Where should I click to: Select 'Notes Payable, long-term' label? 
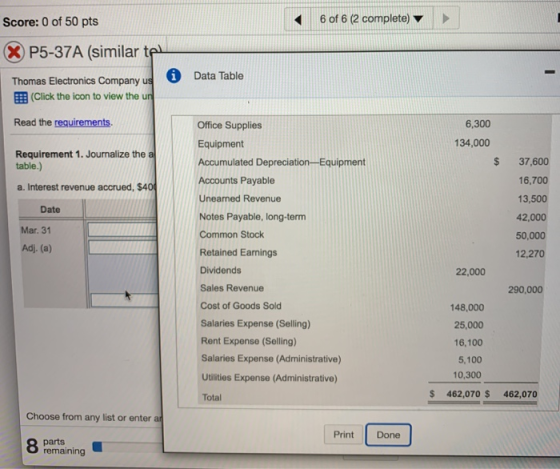click(252, 217)
